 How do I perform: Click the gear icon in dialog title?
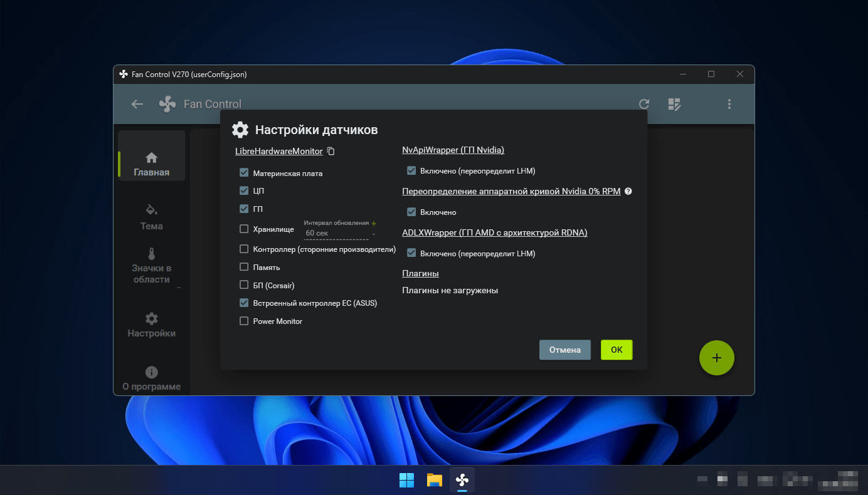pyautogui.click(x=240, y=130)
